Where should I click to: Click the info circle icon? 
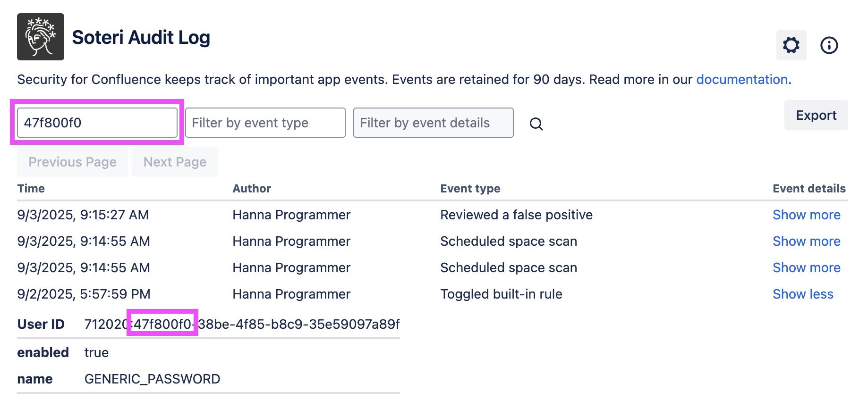[x=829, y=45]
